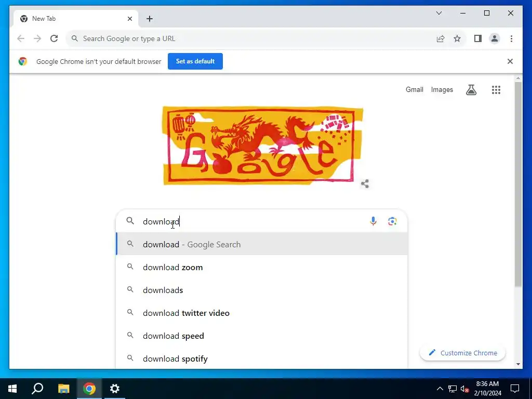532x399 pixels.
Task: Select 'download speed' suggestion
Action: click(262, 336)
